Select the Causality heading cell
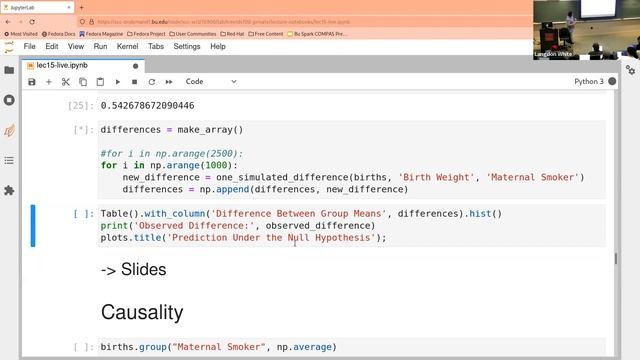 (x=142, y=312)
